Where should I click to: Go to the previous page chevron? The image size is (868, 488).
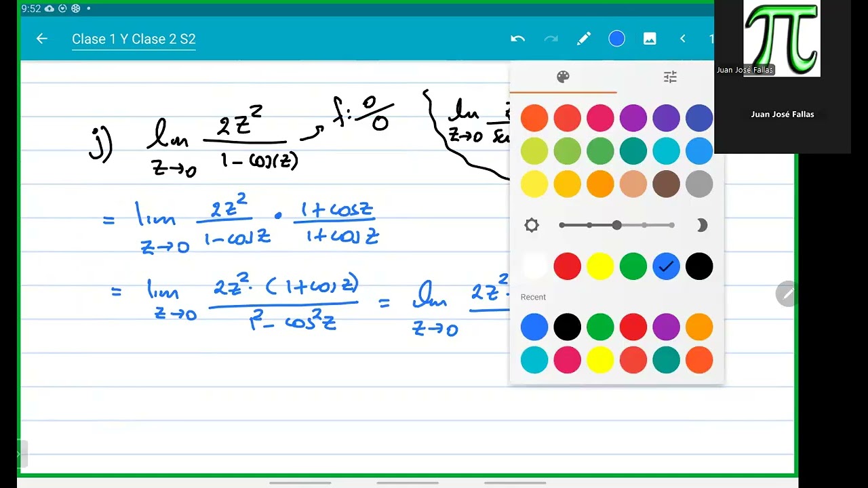[x=683, y=39]
